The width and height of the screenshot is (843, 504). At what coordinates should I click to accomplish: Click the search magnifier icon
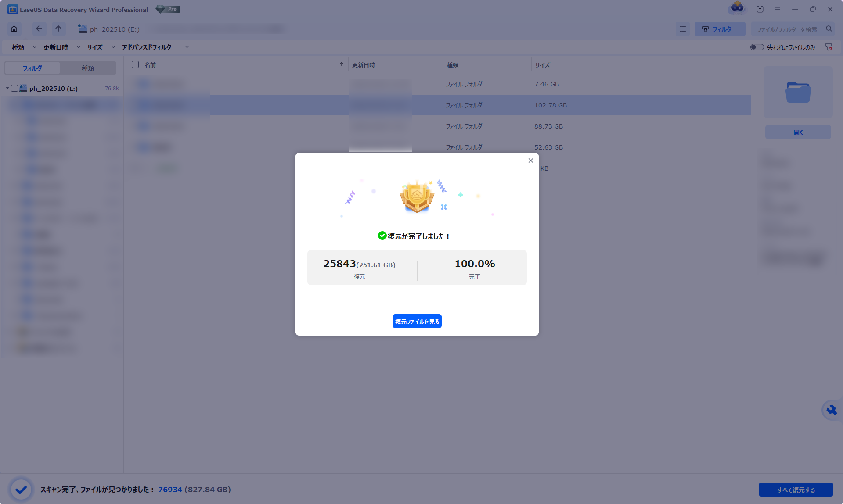pyautogui.click(x=829, y=29)
